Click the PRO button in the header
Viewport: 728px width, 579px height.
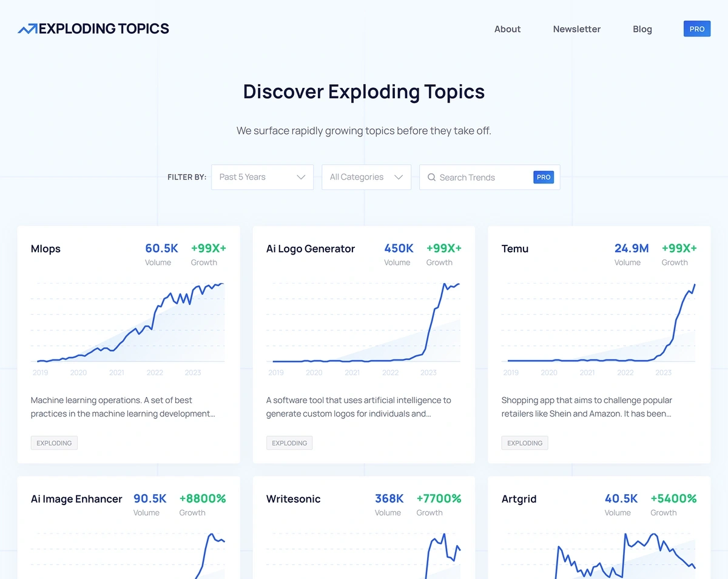pyautogui.click(x=697, y=28)
